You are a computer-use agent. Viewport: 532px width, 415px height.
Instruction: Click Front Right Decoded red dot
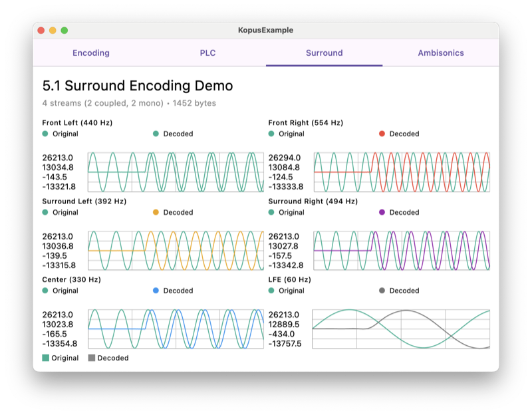point(382,134)
